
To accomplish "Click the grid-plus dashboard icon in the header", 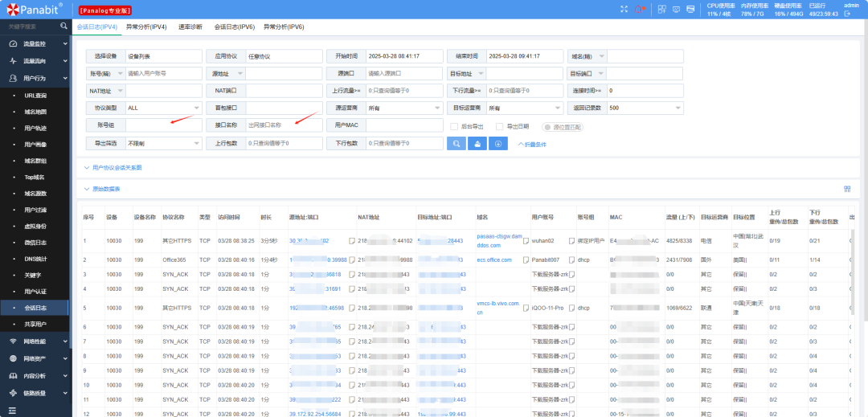I will pyautogui.click(x=661, y=9).
